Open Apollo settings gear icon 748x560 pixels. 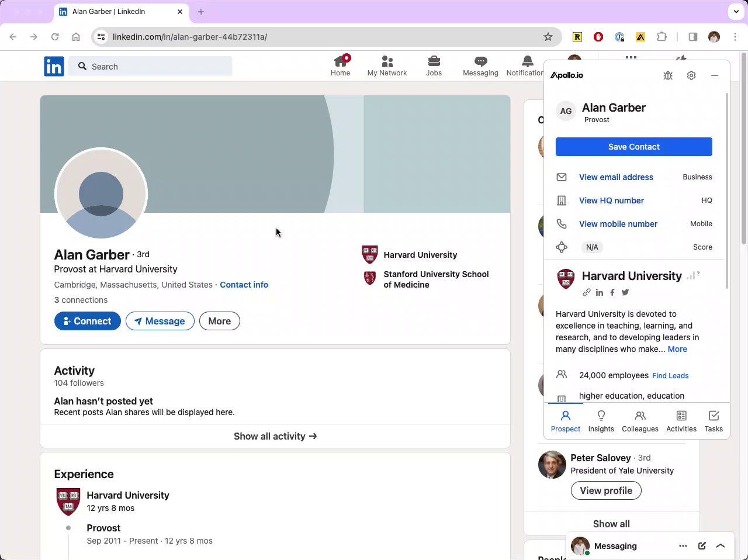[691, 75]
